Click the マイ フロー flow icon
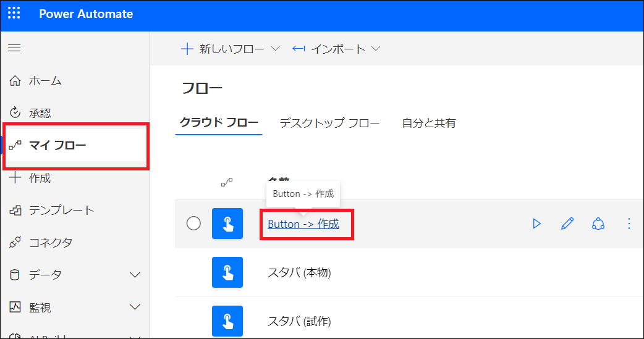The height and width of the screenshot is (339, 644). click(x=15, y=145)
